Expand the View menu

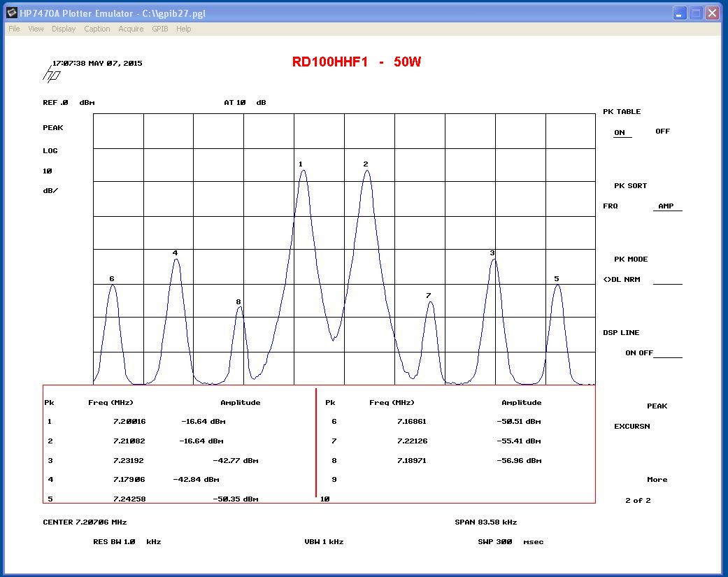click(x=36, y=29)
